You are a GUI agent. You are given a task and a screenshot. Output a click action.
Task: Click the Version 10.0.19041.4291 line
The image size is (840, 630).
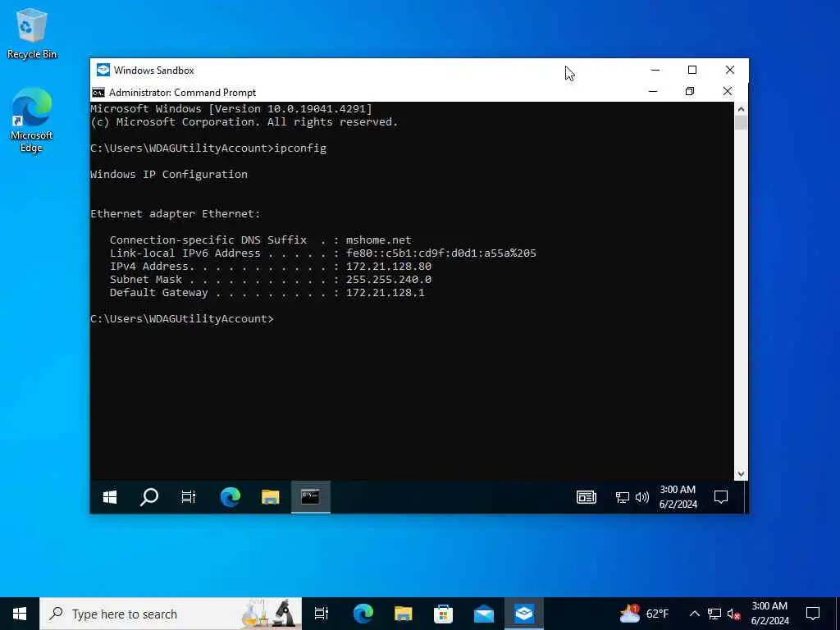point(231,109)
